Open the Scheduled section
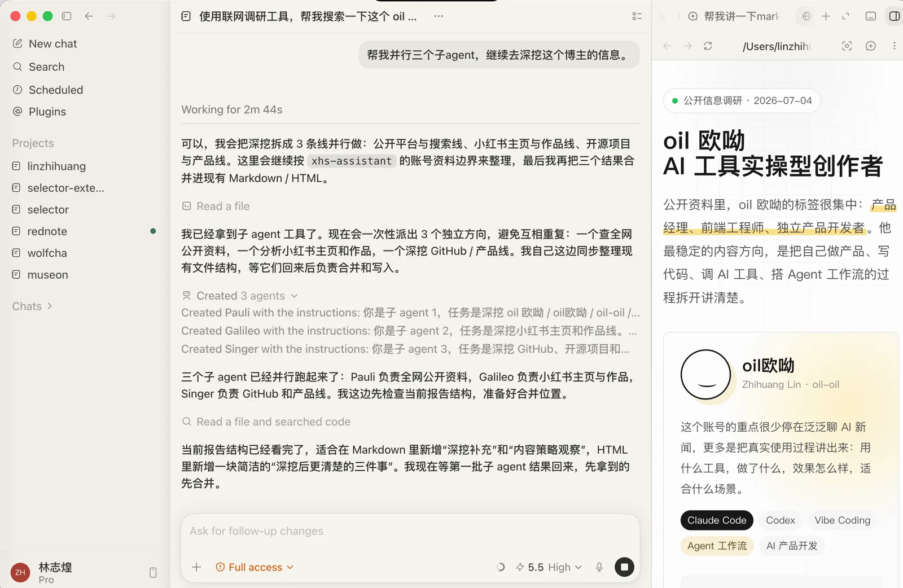 (x=49, y=90)
